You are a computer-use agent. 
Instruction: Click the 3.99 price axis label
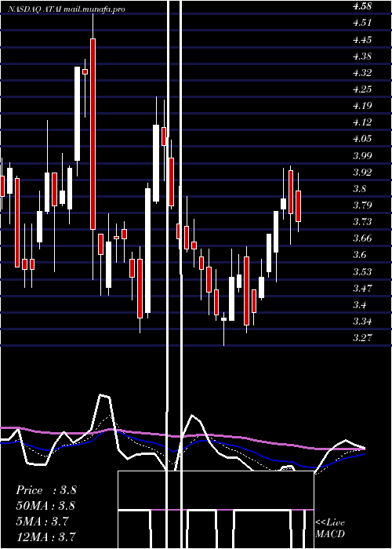click(362, 155)
